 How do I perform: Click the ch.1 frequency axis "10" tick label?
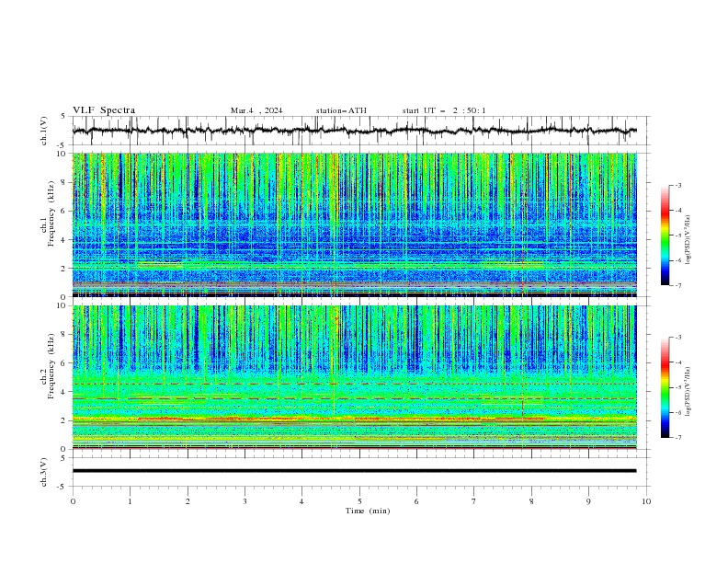[63, 154]
